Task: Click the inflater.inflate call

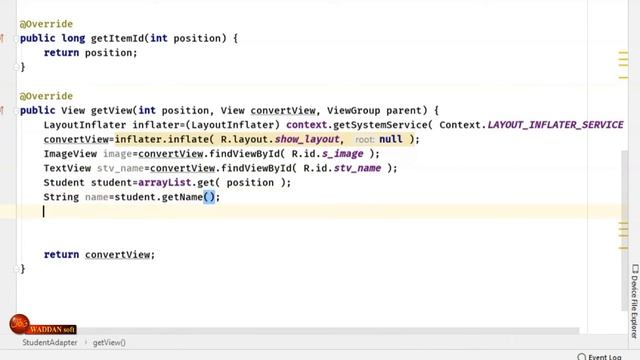Action: tap(162, 139)
